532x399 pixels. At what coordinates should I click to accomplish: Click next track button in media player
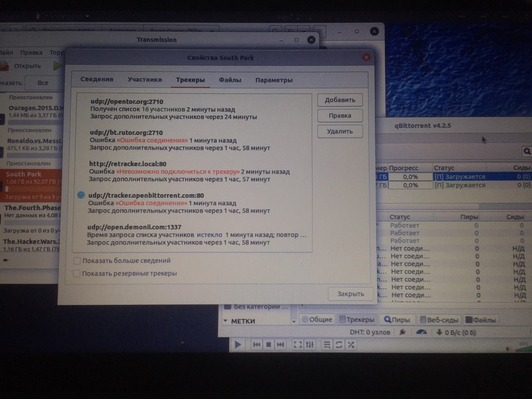pos(281,345)
